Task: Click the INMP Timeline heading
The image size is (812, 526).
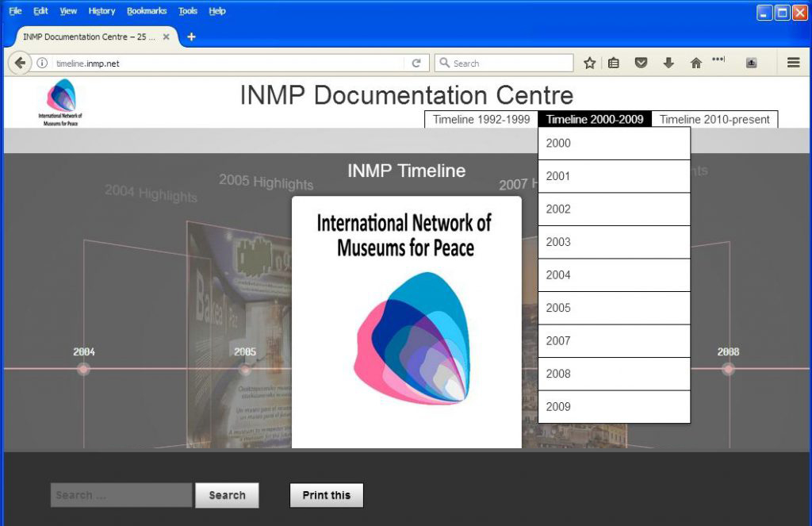Action: 407,171
